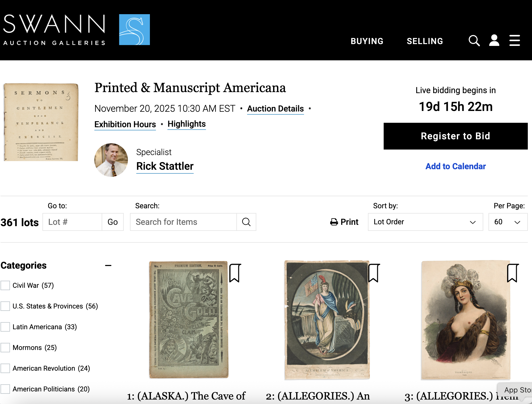The height and width of the screenshot is (404, 532).
Task: Tick the Latin Americana checkbox
Action: [x=5, y=327]
